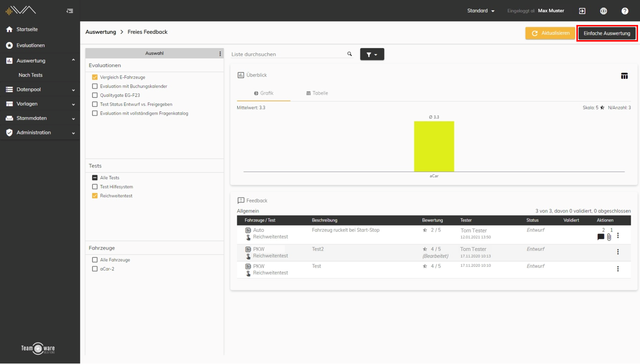Open the filter dropdown button
The height and width of the screenshot is (364, 640).
coord(372,54)
